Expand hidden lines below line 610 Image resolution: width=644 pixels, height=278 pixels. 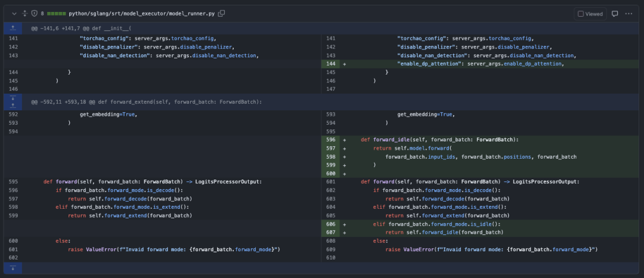pyautogui.click(x=13, y=268)
